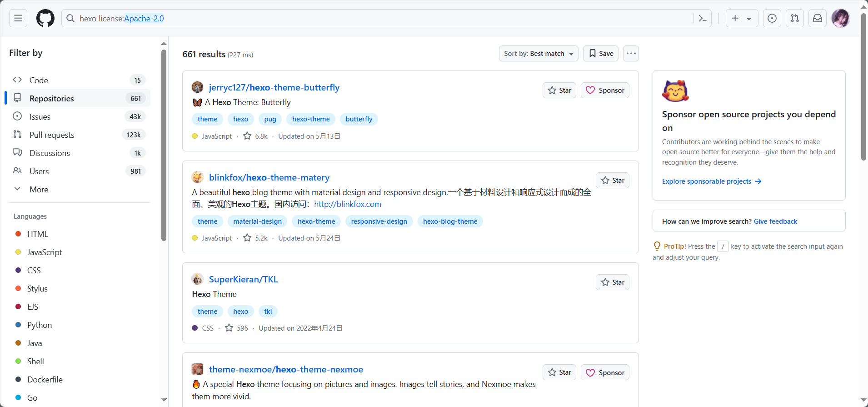Star the SuperKieran/TKL repository
Image resolution: width=868 pixels, height=407 pixels.
pos(613,282)
